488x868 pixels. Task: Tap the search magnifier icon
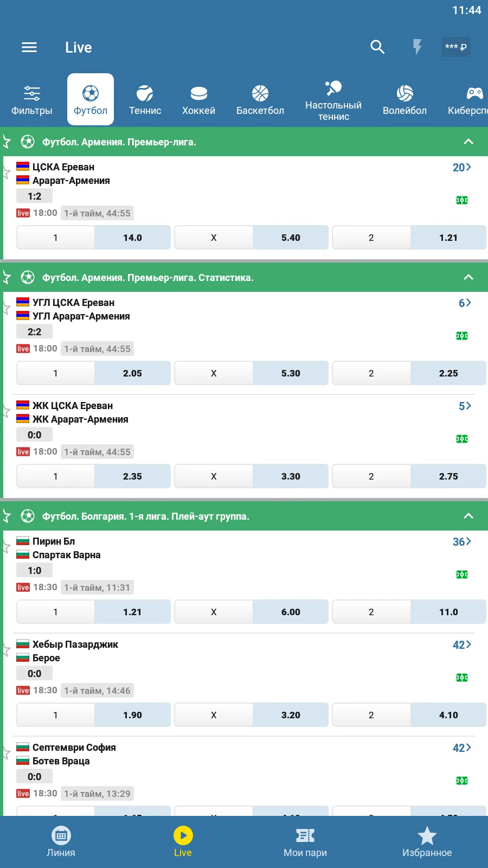click(x=377, y=47)
